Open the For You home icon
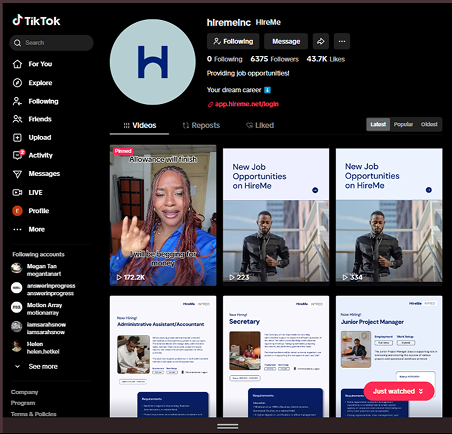 tap(17, 64)
